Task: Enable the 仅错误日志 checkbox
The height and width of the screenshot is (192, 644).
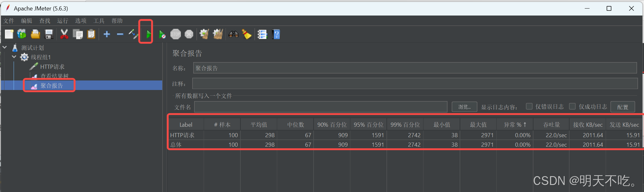Action: (529, 106)
